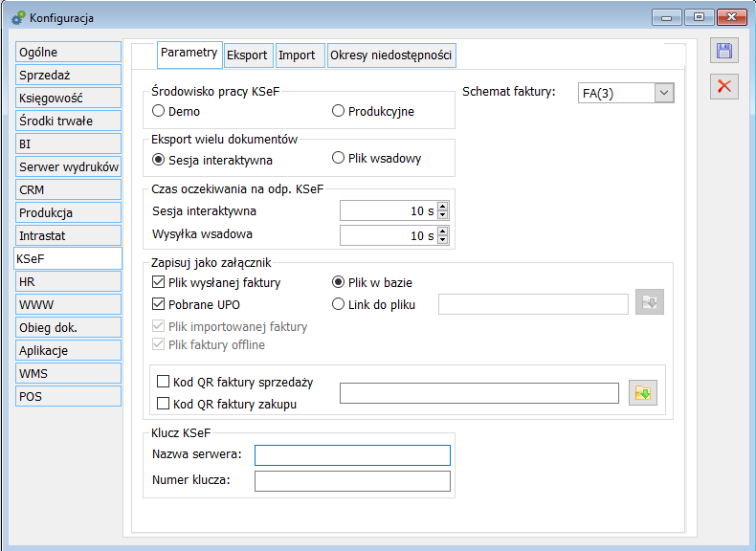Click the disabled link file browse icon
The image size is (756, 551).
(x=650, y=302)
